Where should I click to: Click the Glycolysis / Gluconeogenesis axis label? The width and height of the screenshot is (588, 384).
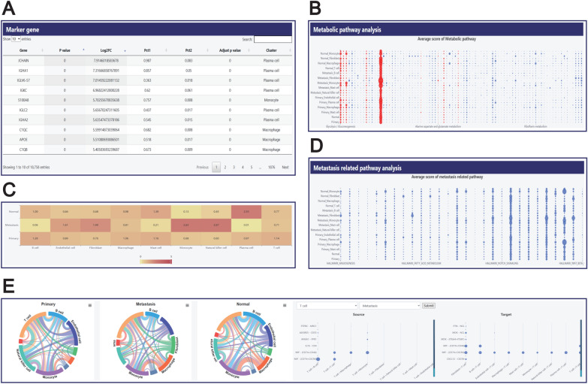340,126
